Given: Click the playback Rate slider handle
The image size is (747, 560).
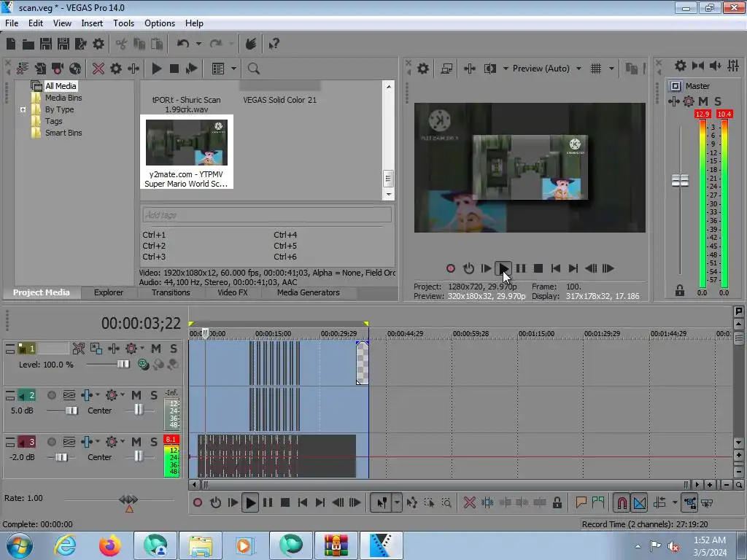Looking at the screenshot, I should pos(128,499).
